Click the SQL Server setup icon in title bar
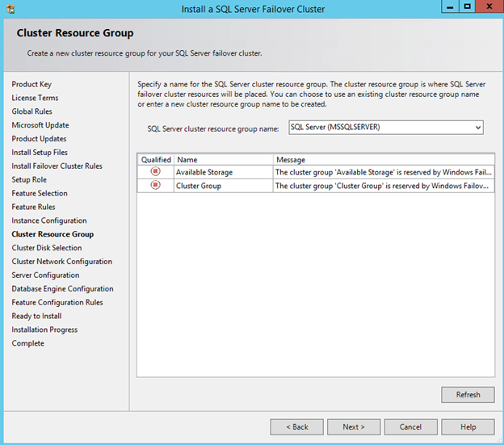The image size is (504, 445). pyautogui.click(x=10, y=9)
